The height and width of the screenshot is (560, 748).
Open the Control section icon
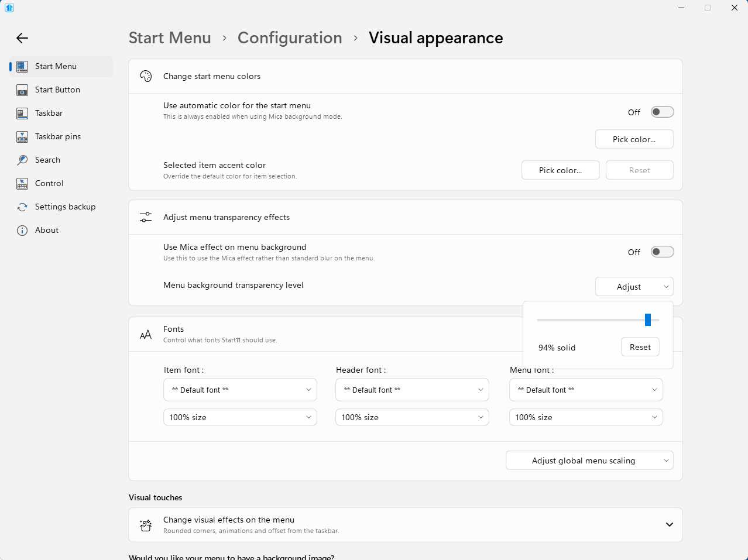click(22, 184)
